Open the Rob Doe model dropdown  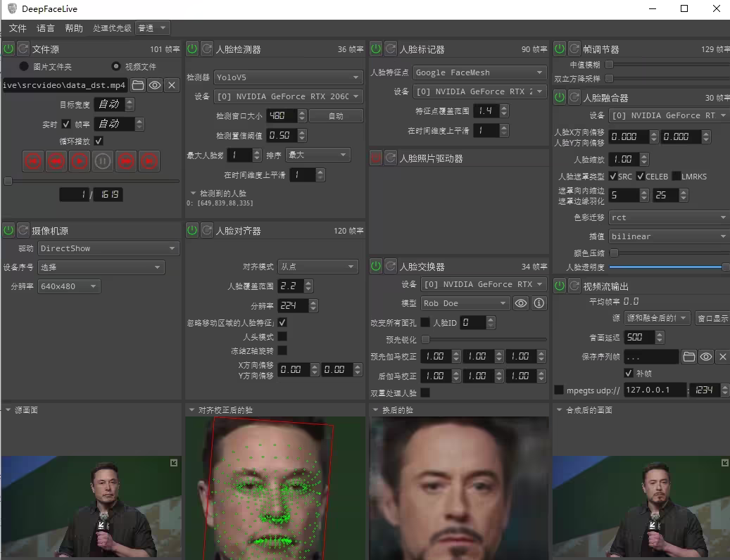[x=465, y=303]
